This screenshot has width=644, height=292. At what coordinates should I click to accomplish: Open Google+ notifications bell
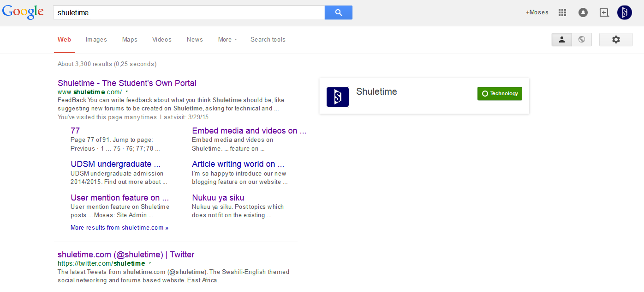583,12
